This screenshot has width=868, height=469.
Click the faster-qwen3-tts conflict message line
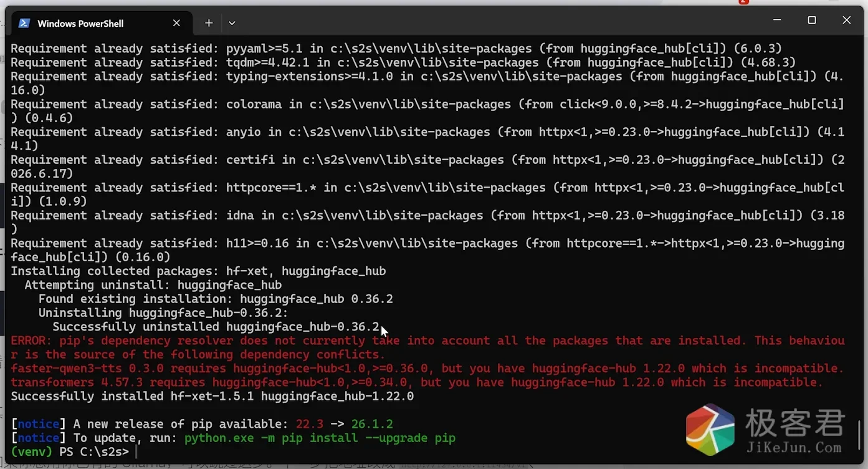click(x=427, y=369)
